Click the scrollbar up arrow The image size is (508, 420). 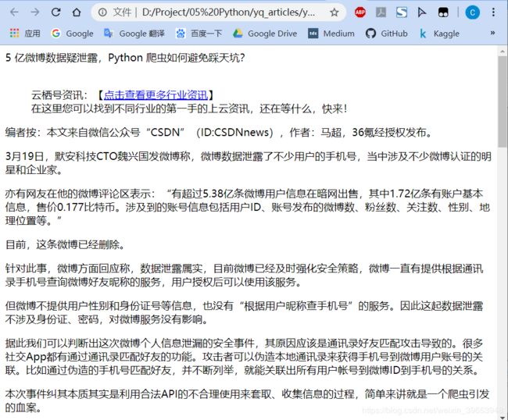tap(503, 51)
